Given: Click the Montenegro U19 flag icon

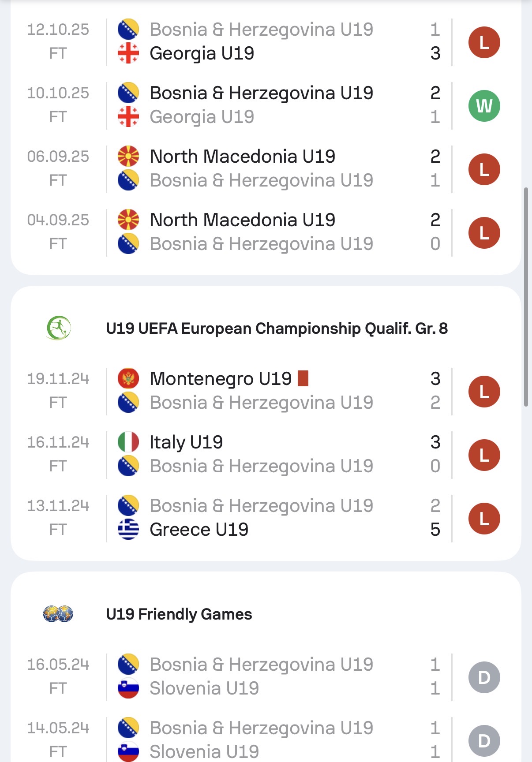Looking at the screenshot, I should click(x=128, y=379).
